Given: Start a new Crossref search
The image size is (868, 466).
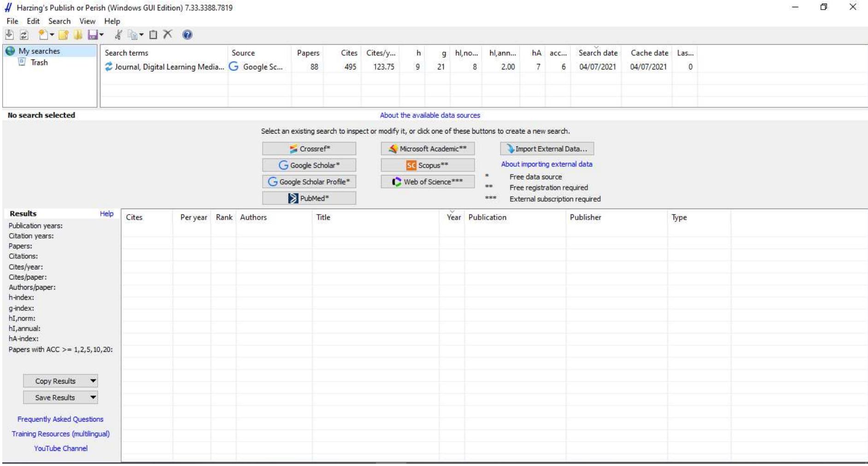Looking at the screenshot, I should coord(309,149).
